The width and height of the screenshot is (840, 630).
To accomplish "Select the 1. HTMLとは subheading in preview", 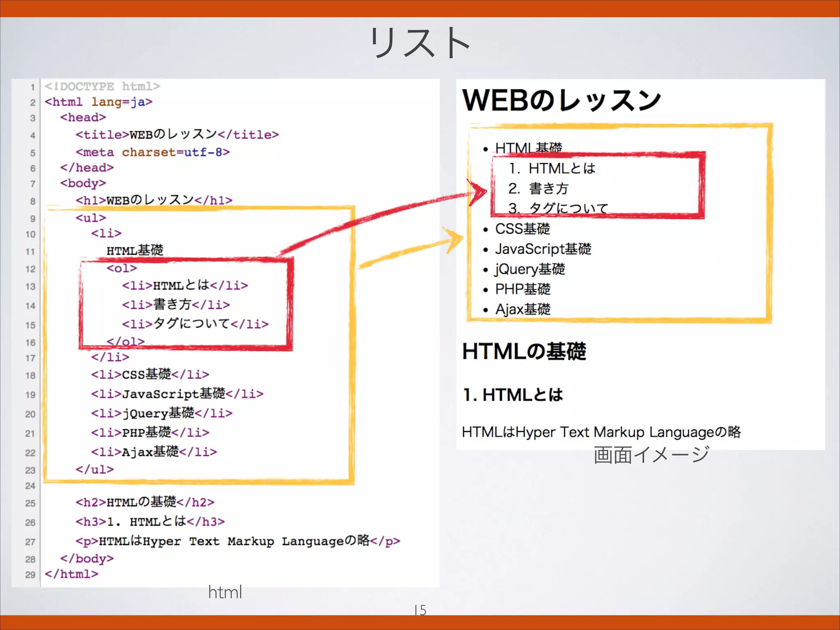I will coord(513,395).
